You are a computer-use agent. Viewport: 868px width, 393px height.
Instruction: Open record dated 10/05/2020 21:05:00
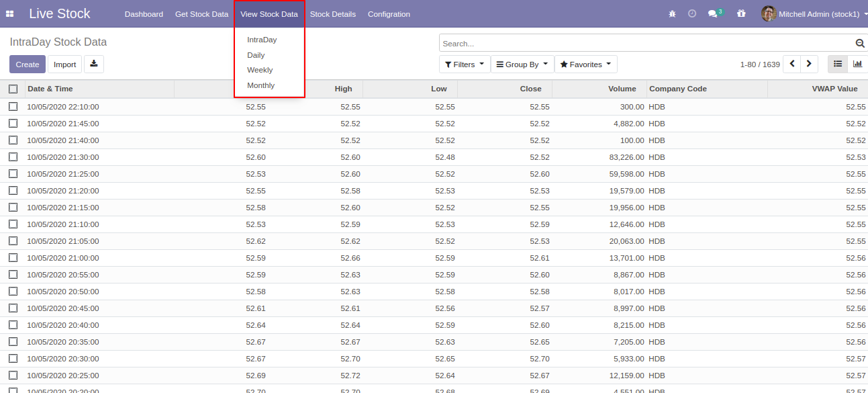coord(63,241)
